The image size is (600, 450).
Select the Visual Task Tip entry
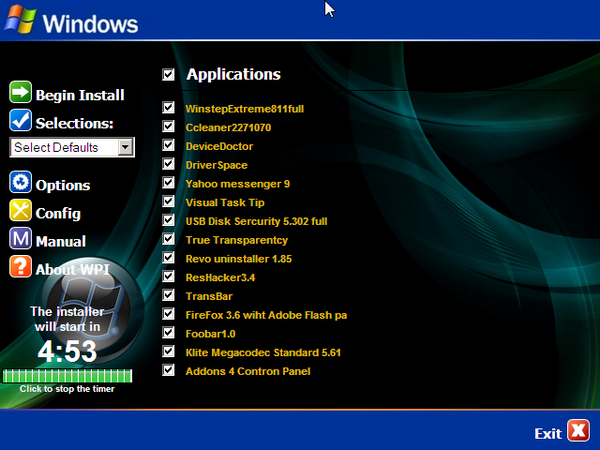click(x=225, y=202)
